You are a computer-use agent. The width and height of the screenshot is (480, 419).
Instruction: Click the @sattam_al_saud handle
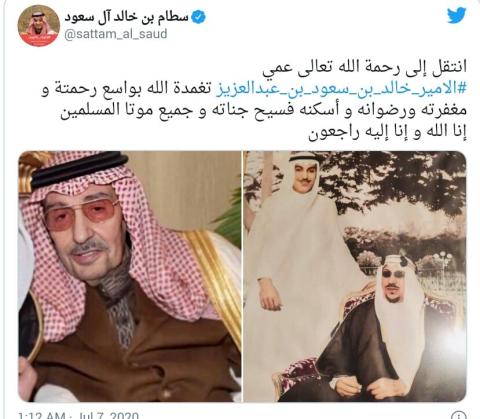(x=115, y=34)
